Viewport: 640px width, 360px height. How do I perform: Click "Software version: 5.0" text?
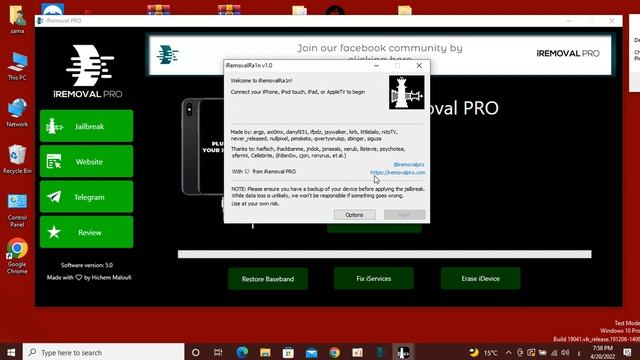87,265
